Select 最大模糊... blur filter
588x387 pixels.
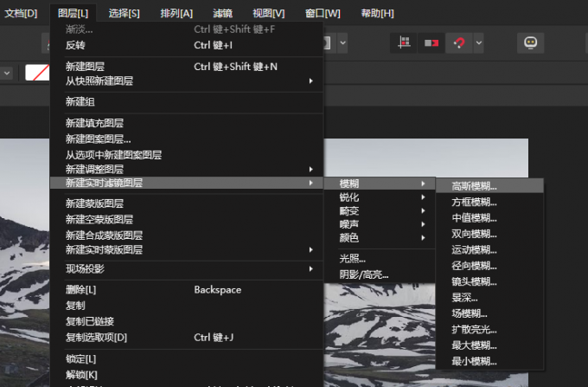489,345
